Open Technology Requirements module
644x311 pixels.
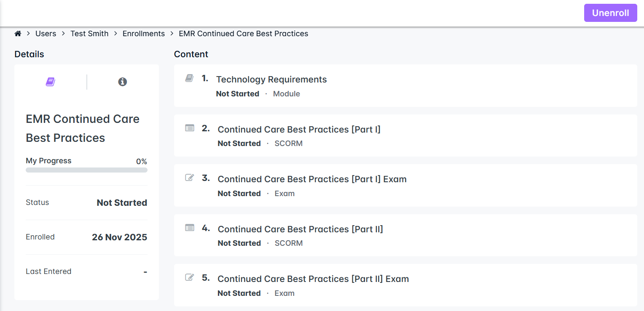(x=271, y=80)
